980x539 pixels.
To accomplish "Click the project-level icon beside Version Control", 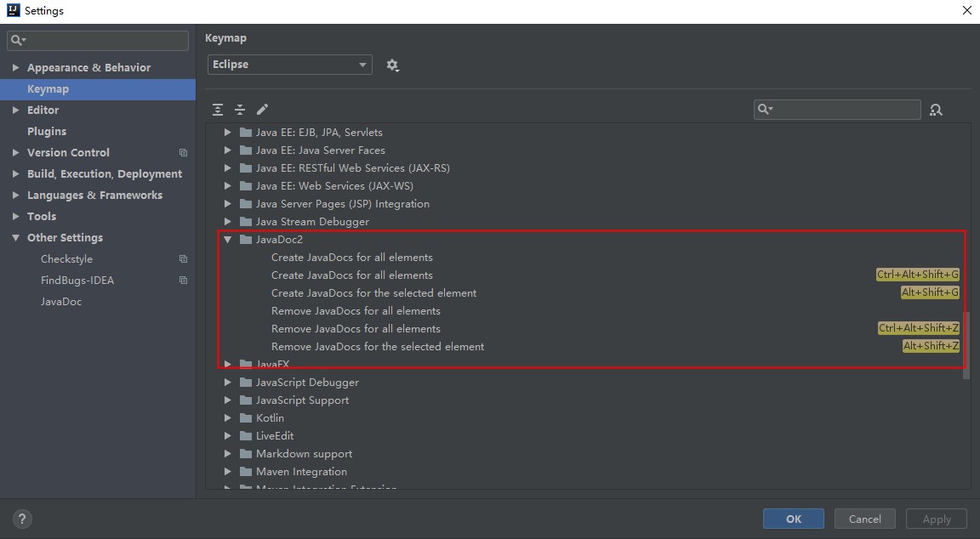I will (183, 153).
